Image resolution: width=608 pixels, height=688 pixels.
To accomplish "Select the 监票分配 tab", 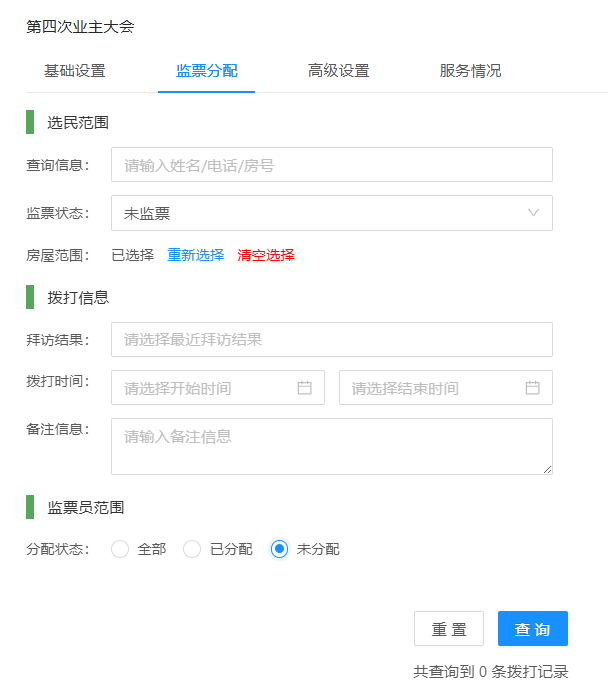I will coord(207,71).
